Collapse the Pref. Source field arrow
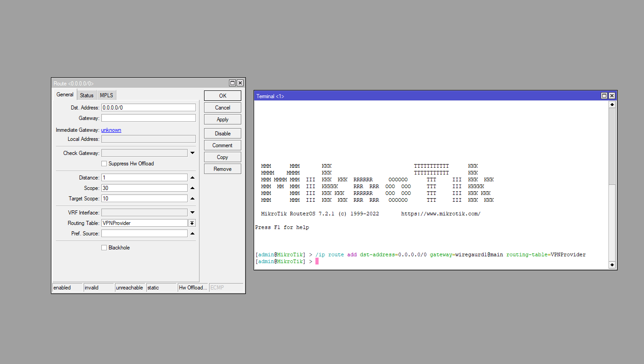 192,234
